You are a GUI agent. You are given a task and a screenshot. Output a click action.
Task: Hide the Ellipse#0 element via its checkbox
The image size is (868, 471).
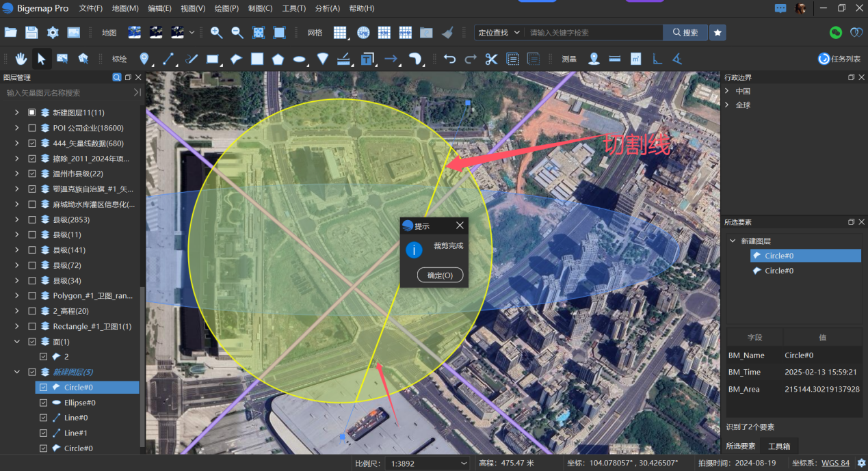pos(42,402)
